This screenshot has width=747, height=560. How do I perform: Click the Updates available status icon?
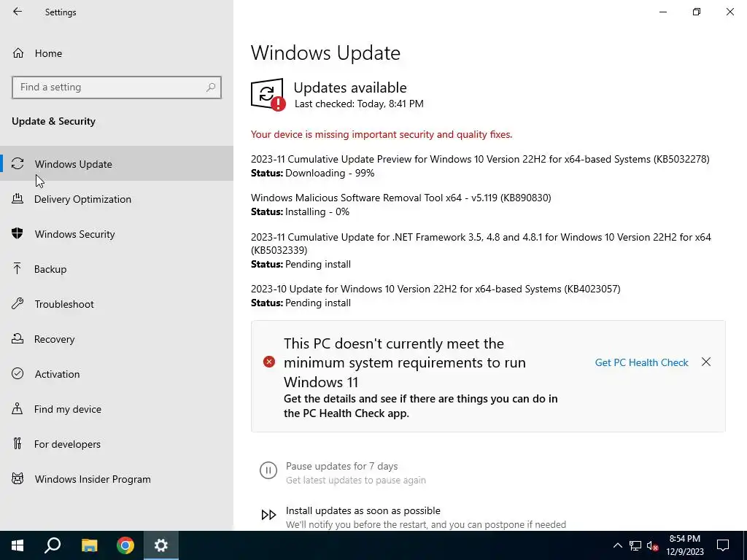[x=268, y=94]
